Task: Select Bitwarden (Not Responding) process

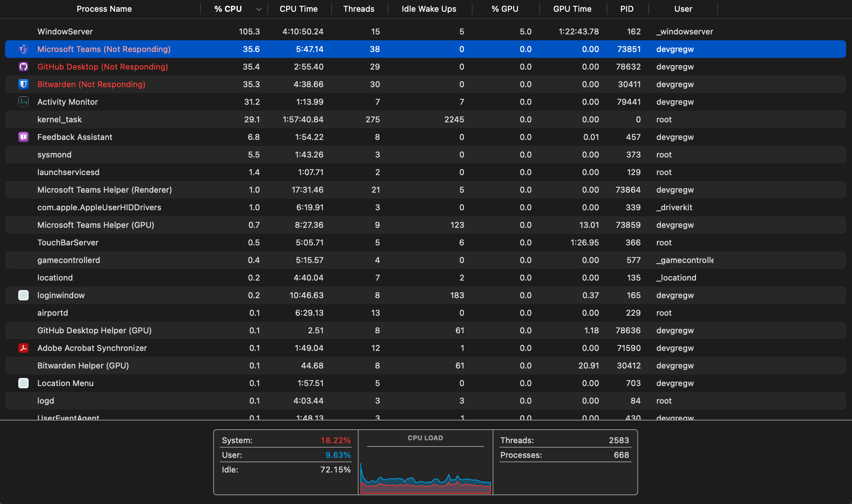Action: pos(426,84)
